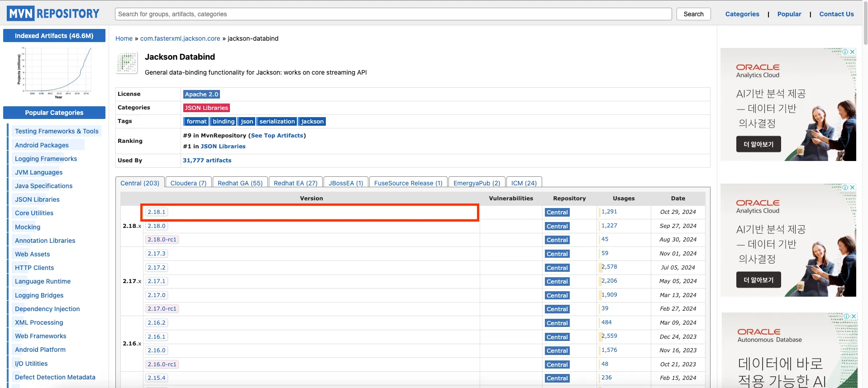Open the Contact Us navigation link
Image resolution: width=868 pixels, height=388 pixels.
pyautogui.click(x=836, y=14)
